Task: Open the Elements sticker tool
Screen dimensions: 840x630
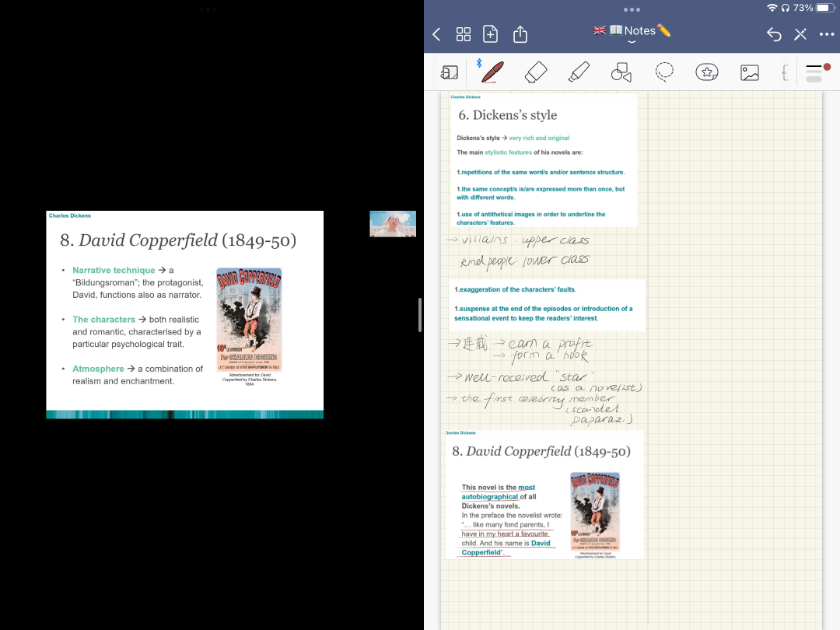Action: (x=706, y=72)
